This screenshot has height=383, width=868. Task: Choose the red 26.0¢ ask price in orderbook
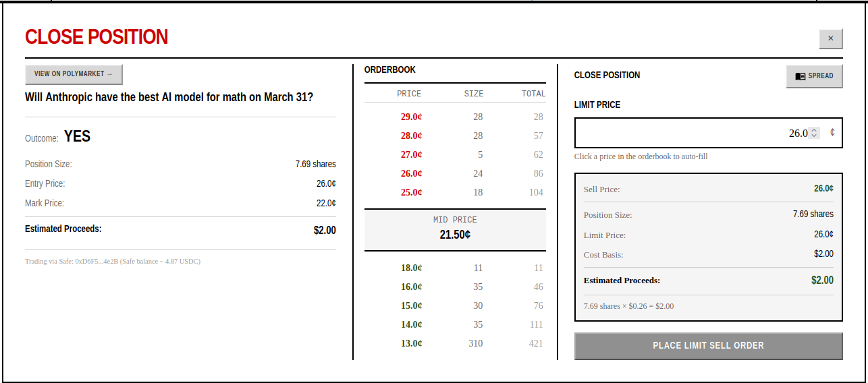(411, 173)
